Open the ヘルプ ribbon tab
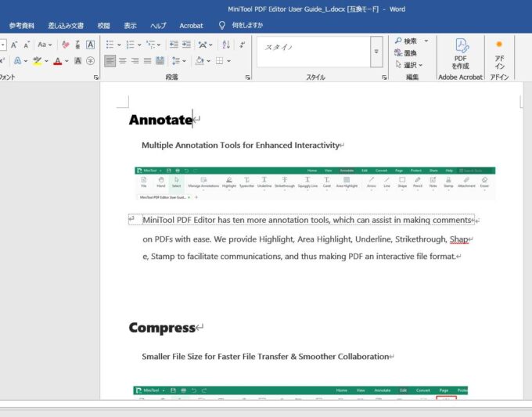This screenshot has width=532, height=417. 158,26
